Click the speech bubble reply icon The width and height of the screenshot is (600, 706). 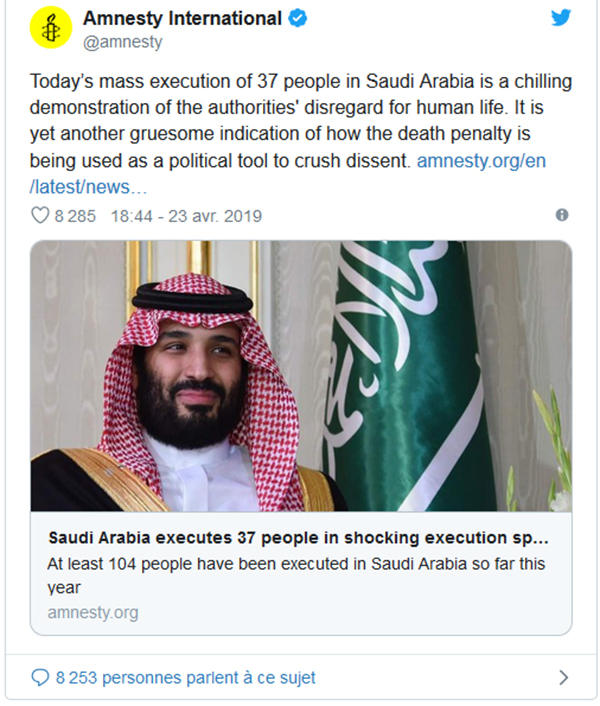coord(40,678)
